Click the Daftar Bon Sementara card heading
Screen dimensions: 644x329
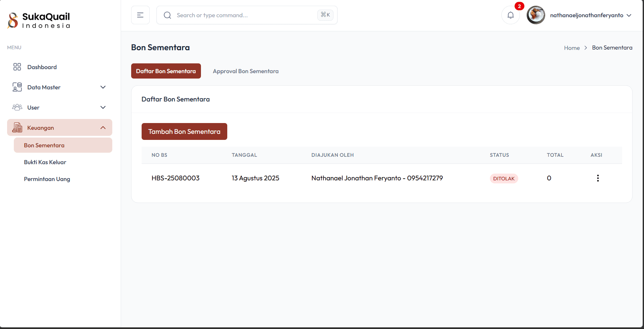[175, 99]
